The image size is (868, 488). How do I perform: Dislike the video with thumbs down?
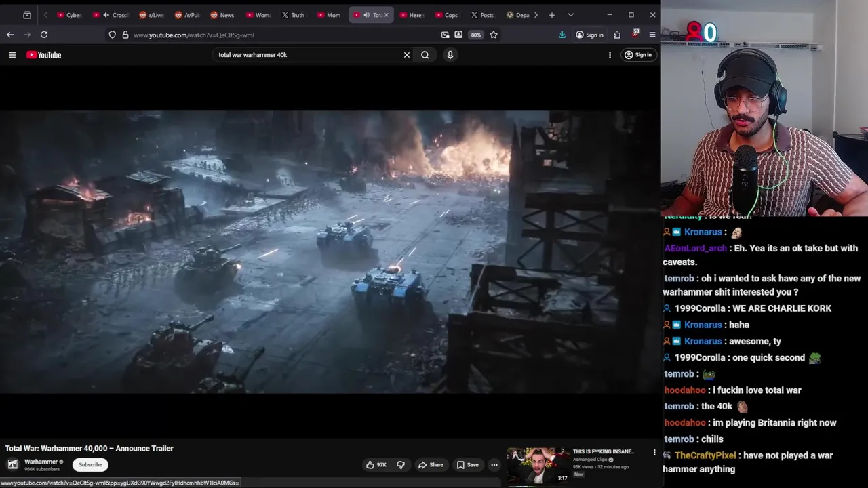tap(401, 465)
